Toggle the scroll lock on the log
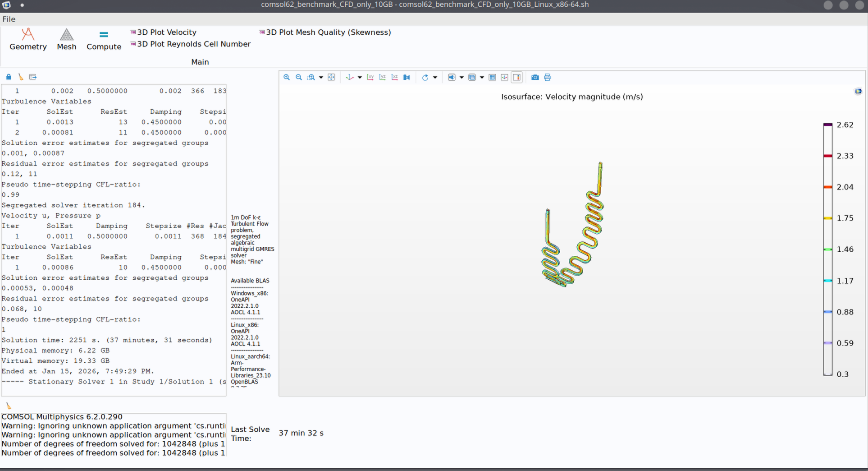 [x=9, y=77]
